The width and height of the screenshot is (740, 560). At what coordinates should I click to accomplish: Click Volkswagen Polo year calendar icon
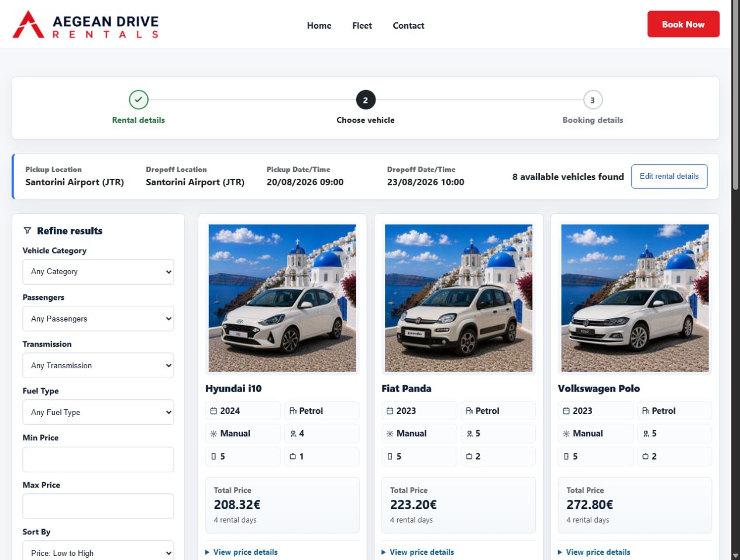click(566, 411)
